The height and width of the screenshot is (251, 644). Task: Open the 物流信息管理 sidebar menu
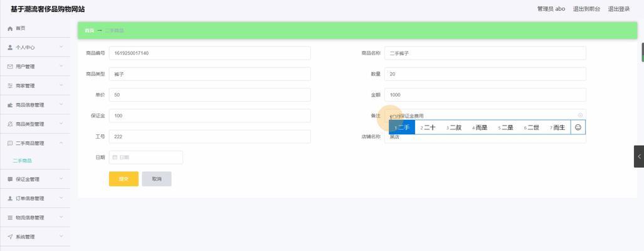point(35,218)
